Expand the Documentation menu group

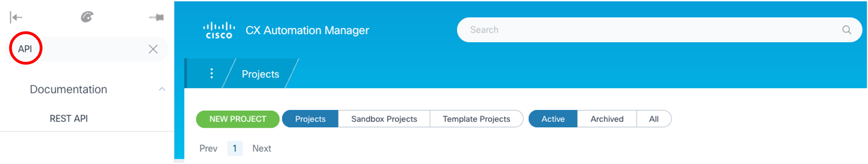click(x=68, y=89)
